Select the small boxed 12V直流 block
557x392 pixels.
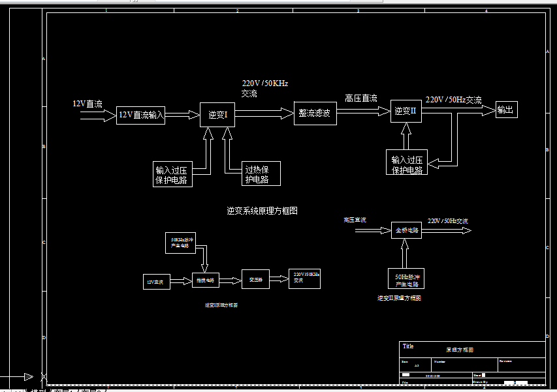tap(157, 282)
